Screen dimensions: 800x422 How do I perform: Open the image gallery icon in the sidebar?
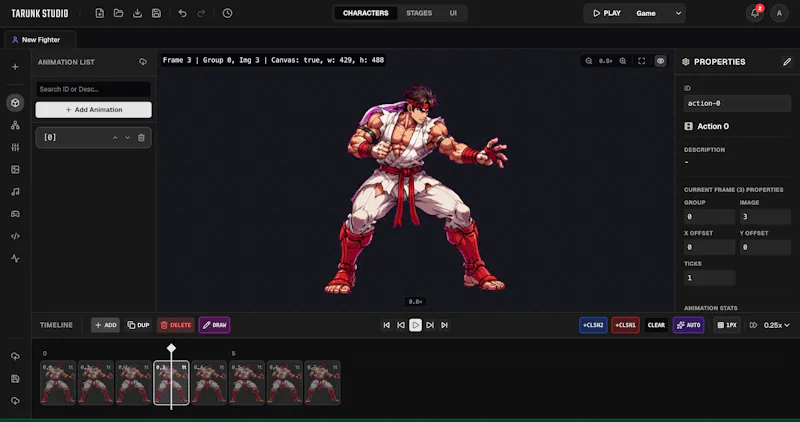coord(15,169)
